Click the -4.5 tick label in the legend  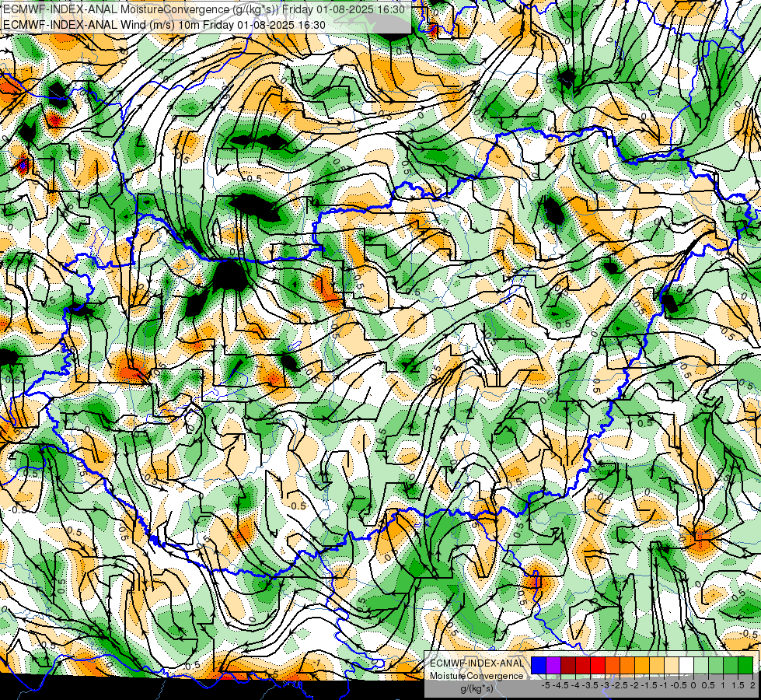pyautogui.click(x=560, y=685)
